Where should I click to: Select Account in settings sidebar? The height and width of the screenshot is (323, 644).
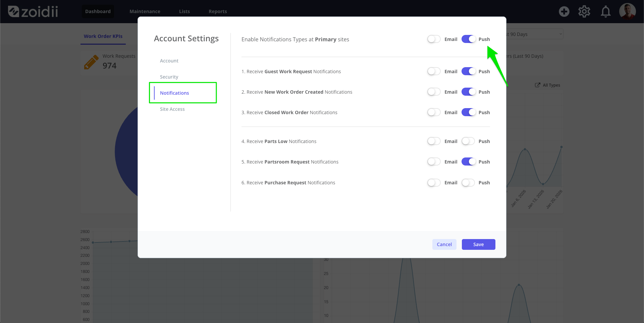[169, 61]
